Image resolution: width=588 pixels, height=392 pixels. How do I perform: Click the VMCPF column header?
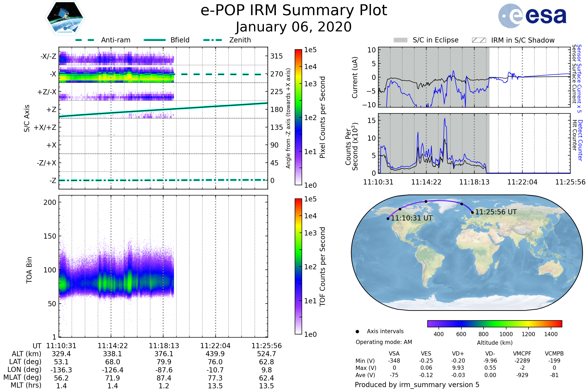pyautogui.click(x=522, y=354)
